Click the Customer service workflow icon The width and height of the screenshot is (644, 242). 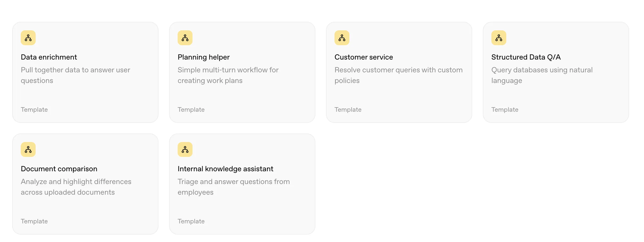(x=342, y=38)
